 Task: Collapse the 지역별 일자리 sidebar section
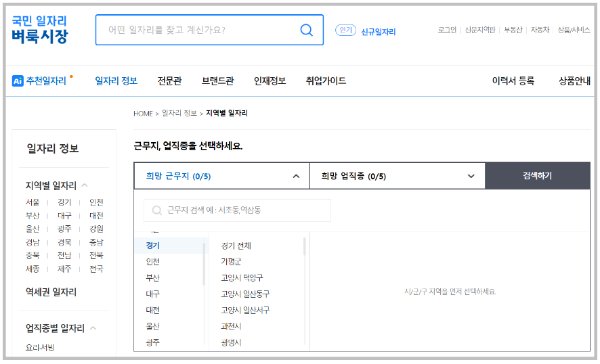pyautogui.click(x=85, y=185)
